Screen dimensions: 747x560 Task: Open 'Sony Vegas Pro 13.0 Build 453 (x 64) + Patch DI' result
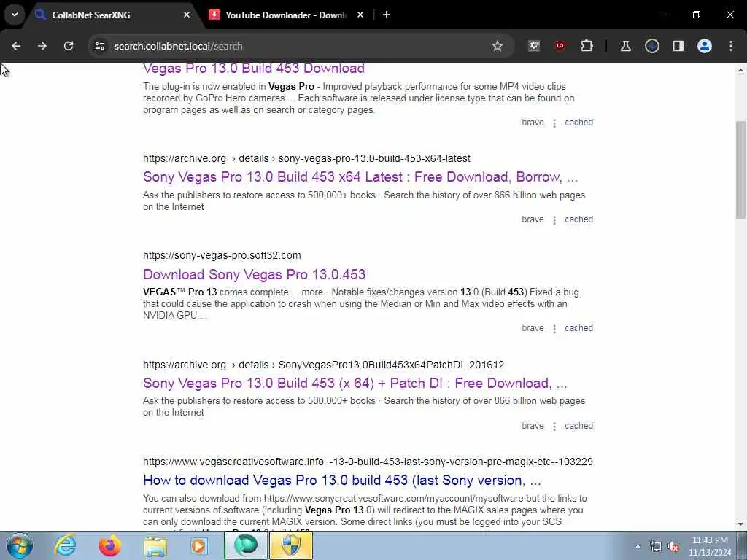pos(355,384)
